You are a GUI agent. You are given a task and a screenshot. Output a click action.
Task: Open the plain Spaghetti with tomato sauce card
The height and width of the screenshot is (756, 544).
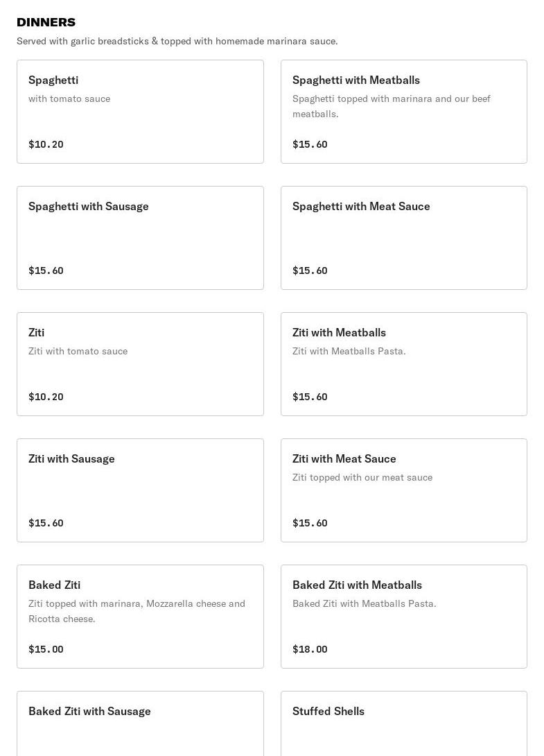coord(140,112)
